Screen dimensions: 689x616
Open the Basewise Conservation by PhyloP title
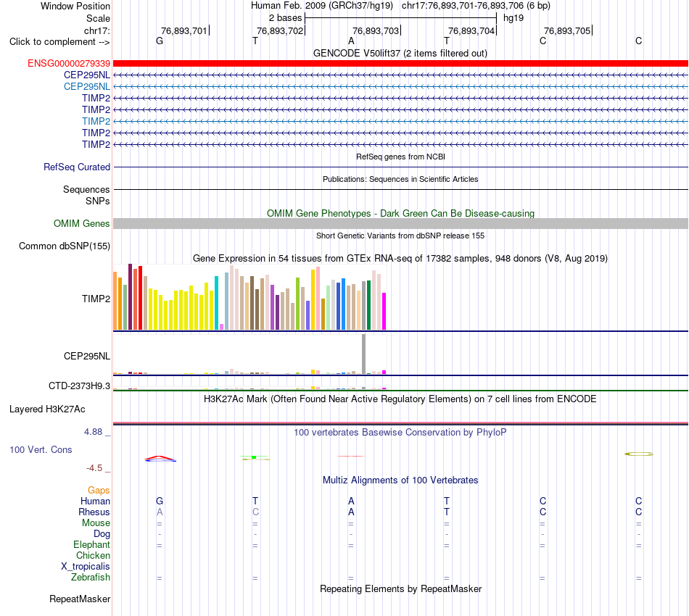pyautogui.click(x=400, y=432)
